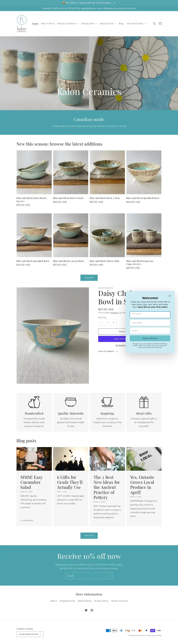178x644 pixels.
Task: Close the Welcome popup
Action: coord(169,296)
